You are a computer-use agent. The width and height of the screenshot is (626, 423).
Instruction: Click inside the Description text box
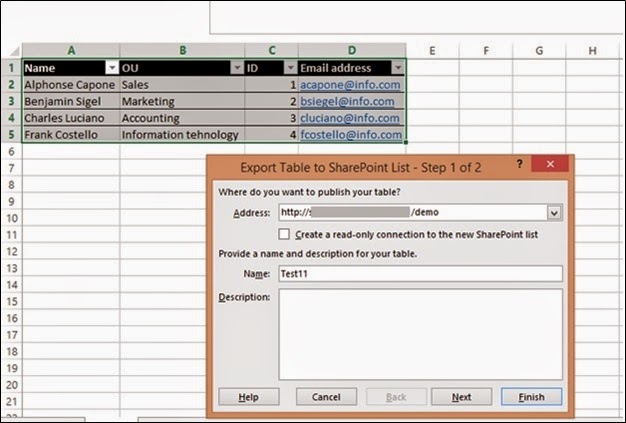pyautogui.click(x=420, y=334)
